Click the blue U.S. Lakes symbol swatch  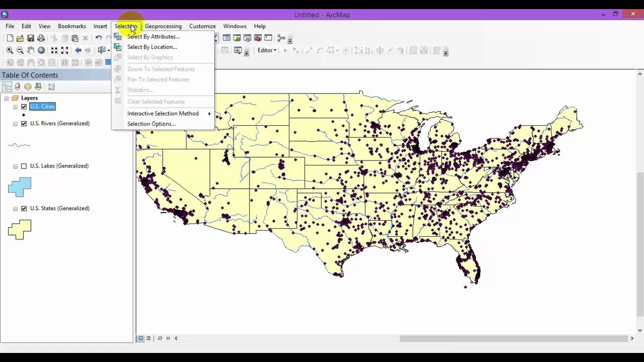click(20, 187)
